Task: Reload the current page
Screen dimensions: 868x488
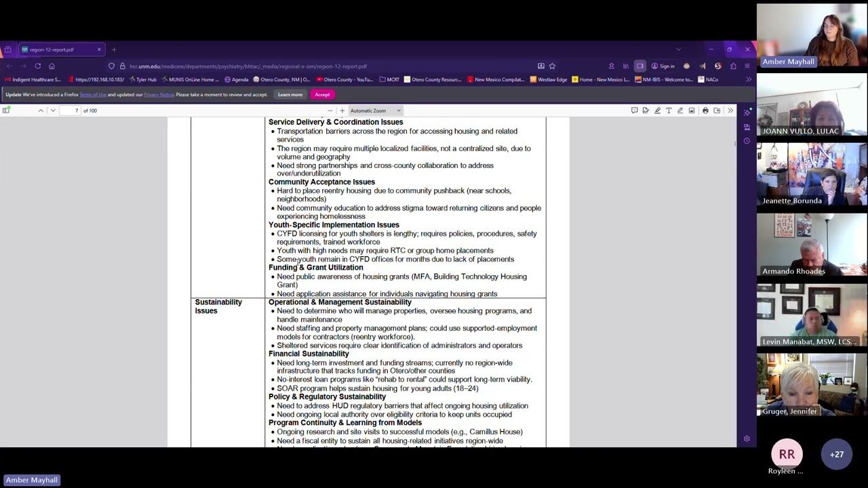Action: point(38,66)
